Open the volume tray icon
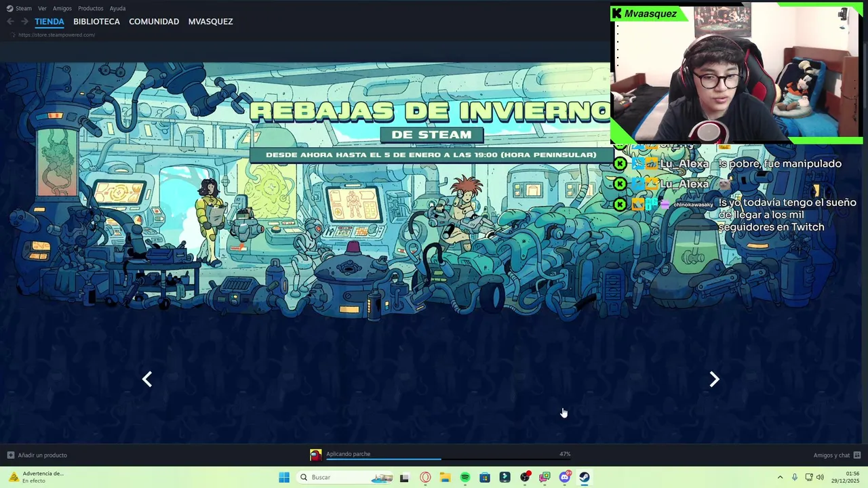 coord(820,477)
